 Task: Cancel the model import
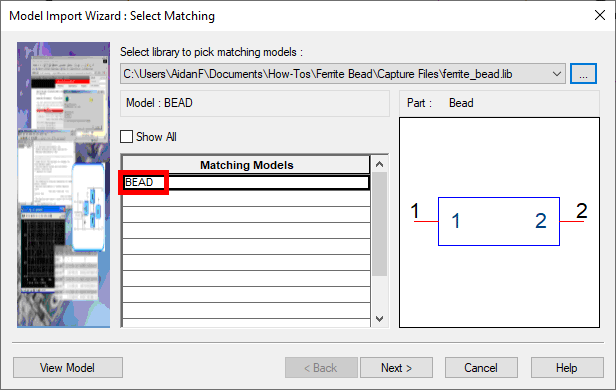point(481,368)
